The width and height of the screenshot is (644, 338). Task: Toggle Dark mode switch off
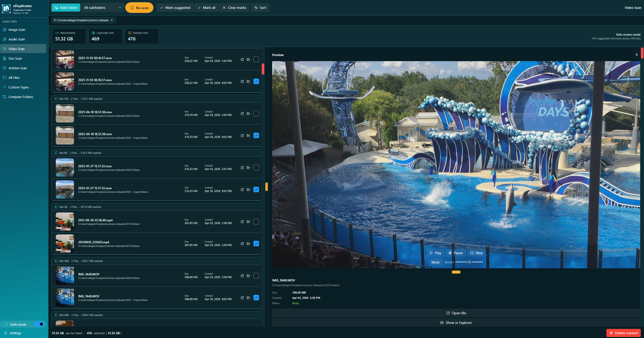(39, 324)
